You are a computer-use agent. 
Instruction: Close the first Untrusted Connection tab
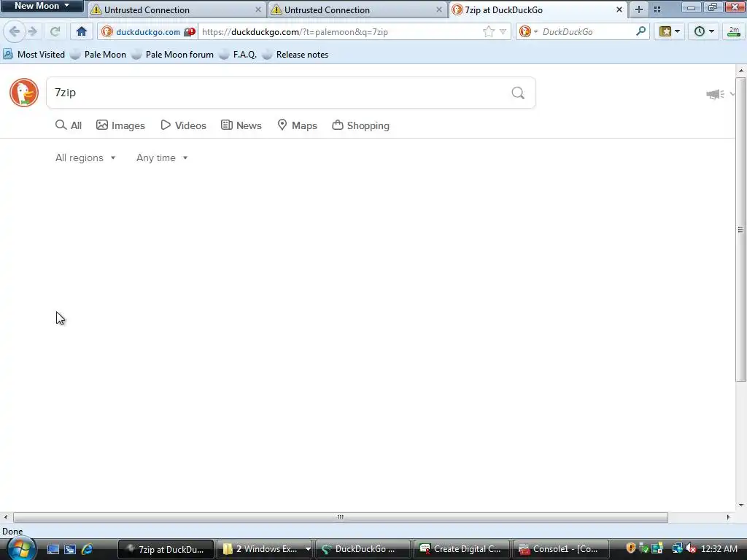click(x=258, y=9)
